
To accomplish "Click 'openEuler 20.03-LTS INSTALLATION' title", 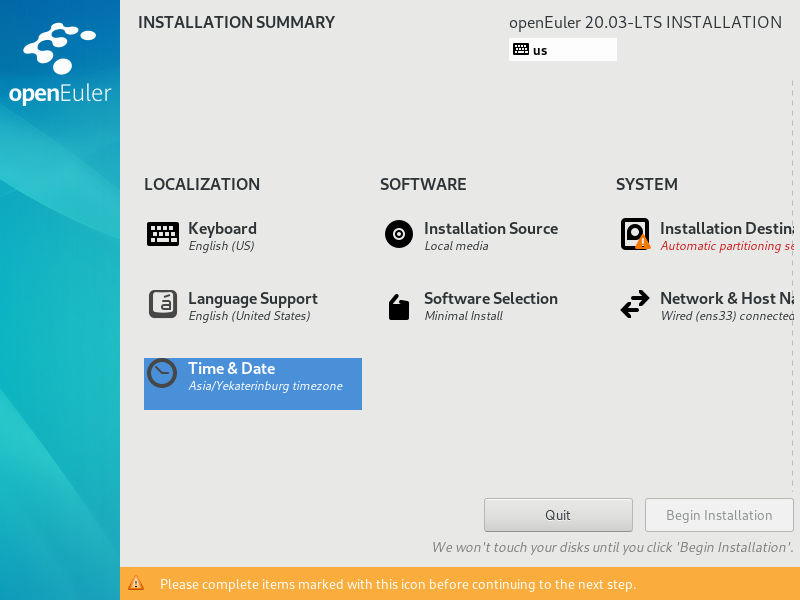I will [645, 22].
